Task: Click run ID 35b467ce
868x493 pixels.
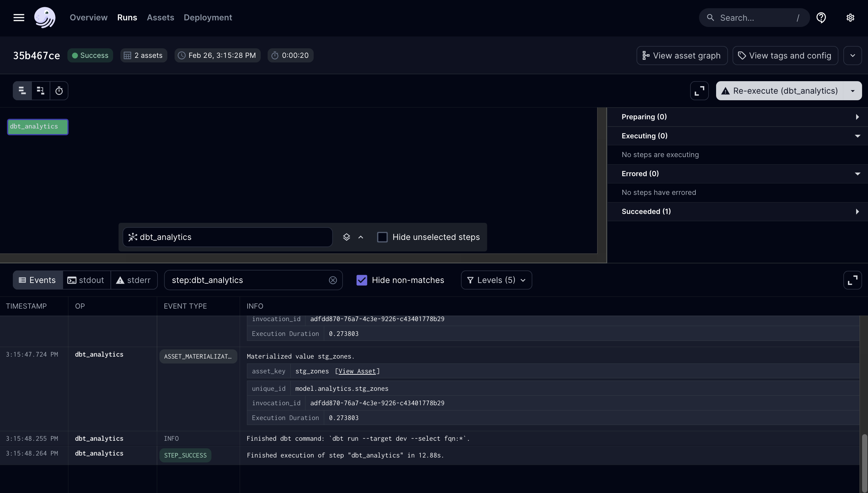Action: pos(36,55)
